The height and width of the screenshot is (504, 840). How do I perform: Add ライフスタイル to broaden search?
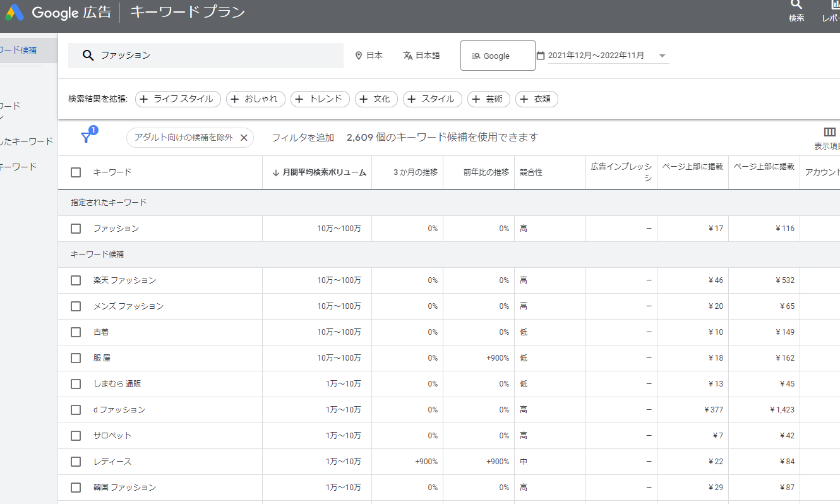(x=178, y=99)
